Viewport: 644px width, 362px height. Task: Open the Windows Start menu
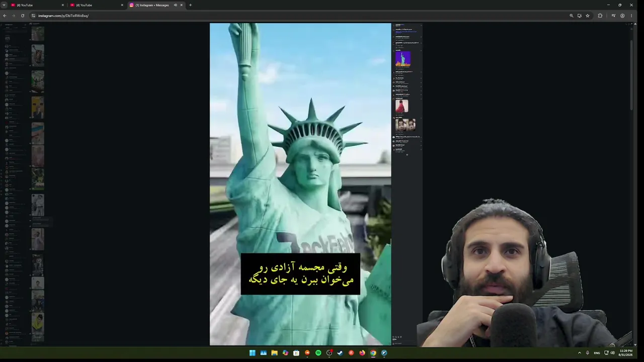point(253,353)
